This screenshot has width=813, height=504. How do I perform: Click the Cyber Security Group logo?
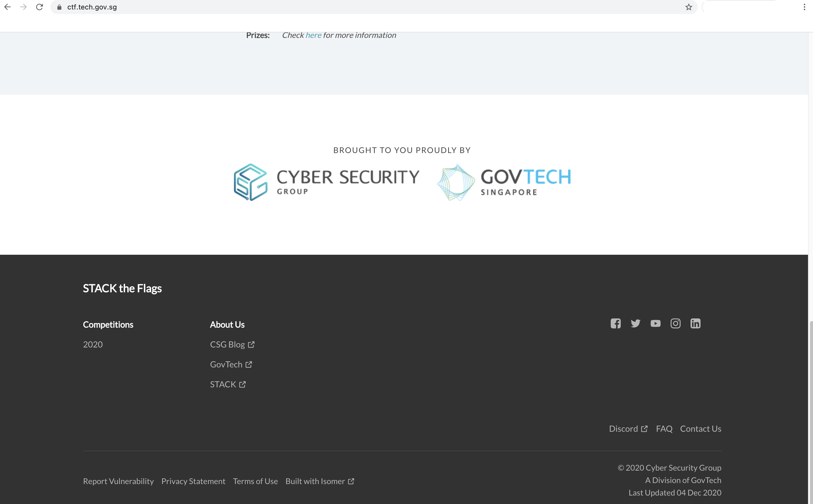326,182
